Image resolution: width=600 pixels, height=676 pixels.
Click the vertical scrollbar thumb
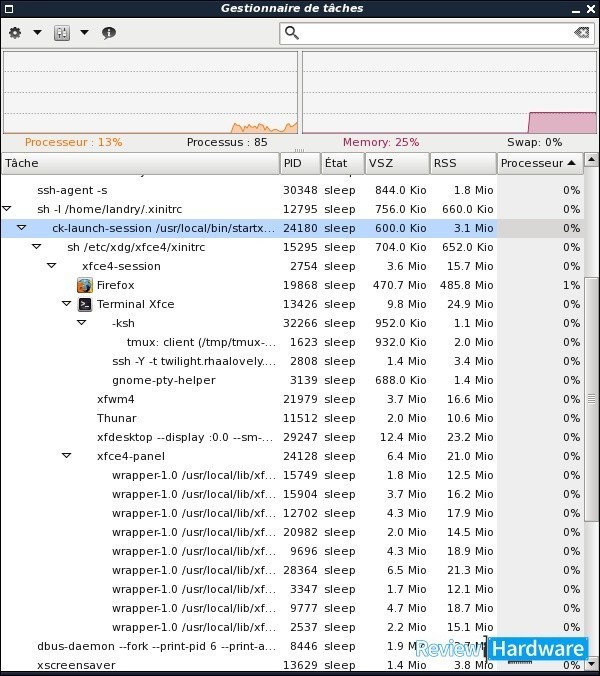coord(591,400)
